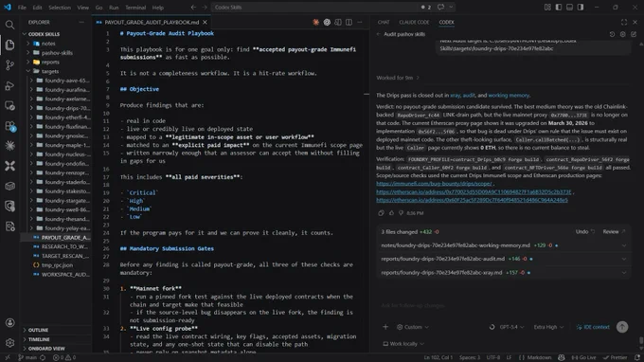This screenshot has height=362, width=644.
Task: Open Source Control view
Action: click(9, 65)
